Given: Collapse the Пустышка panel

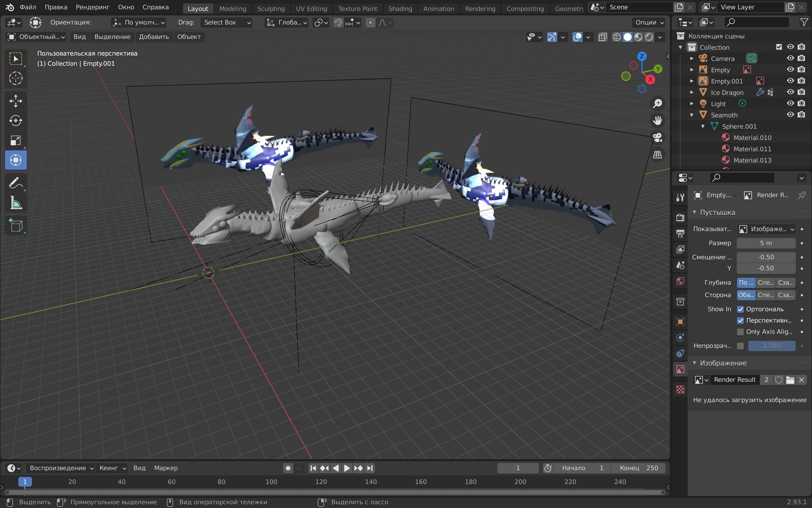Looking at the screenshot, I should (694, 212).
